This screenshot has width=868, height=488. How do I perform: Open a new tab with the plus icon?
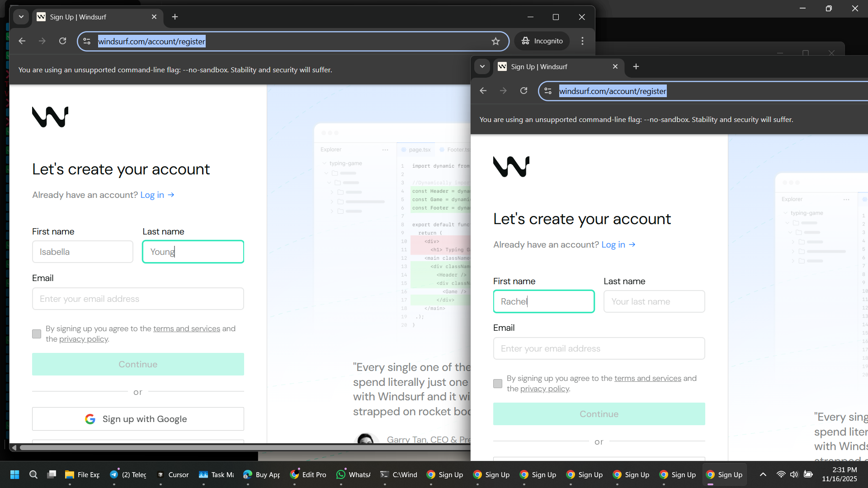636,66
